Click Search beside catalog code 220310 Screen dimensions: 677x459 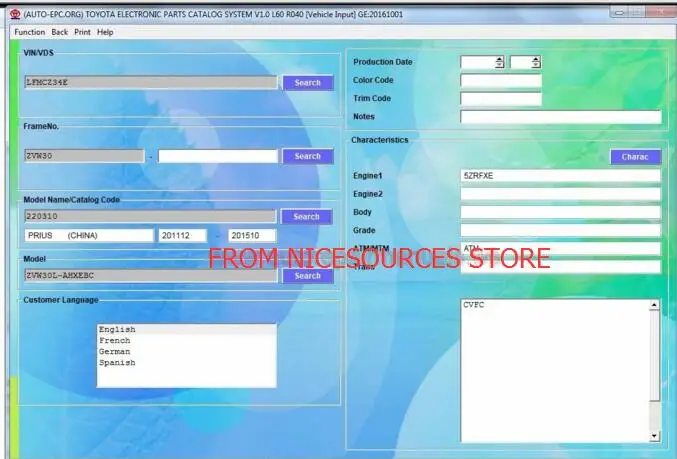[x=307, y=216]
